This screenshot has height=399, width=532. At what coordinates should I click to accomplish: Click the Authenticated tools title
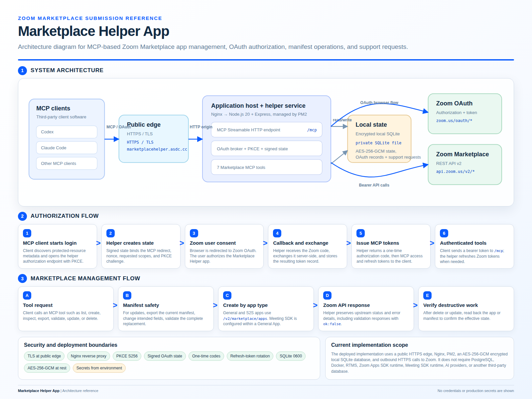point(463,243)
